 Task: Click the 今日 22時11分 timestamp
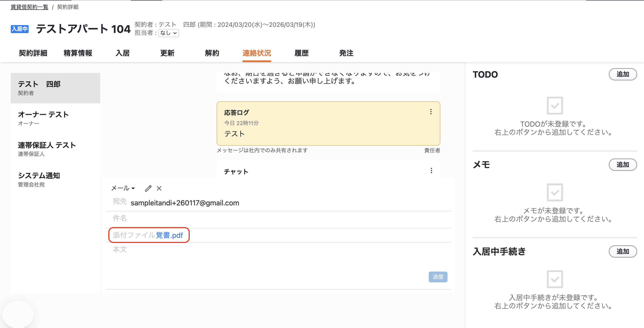pos(241,123)
